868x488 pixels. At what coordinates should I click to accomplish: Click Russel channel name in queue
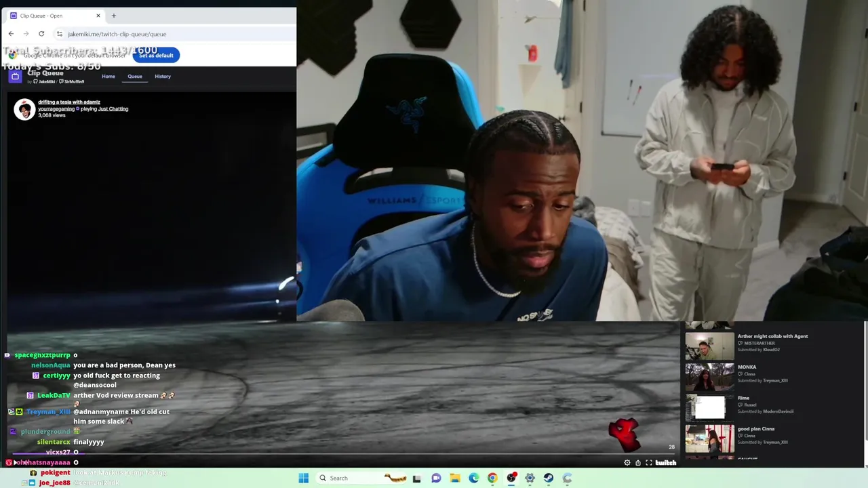tap(750, 405)
